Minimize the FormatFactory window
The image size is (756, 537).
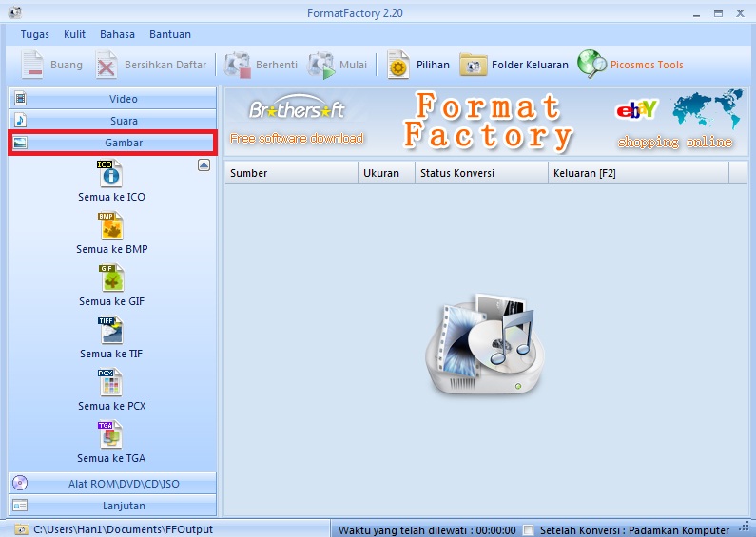point(696,13)
